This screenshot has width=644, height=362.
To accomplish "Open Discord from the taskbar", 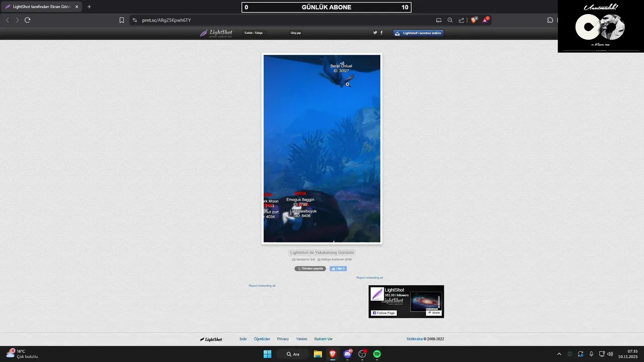I will 347,354.
